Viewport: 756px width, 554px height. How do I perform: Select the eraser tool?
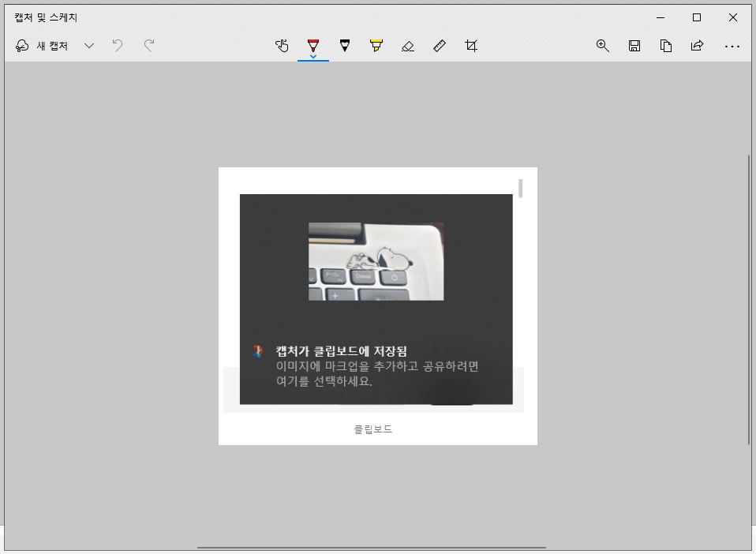[x=408, y=45]
